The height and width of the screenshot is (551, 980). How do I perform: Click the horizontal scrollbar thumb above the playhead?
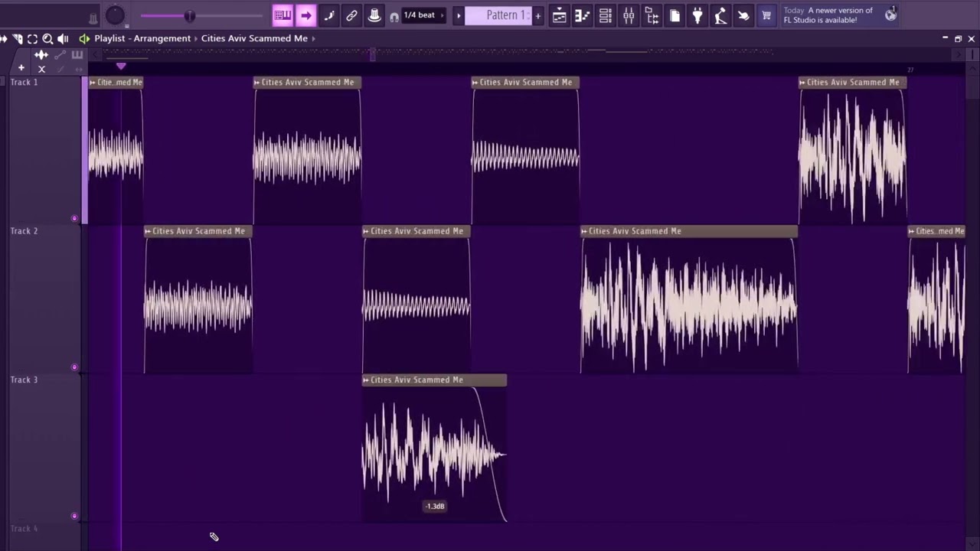click(372, 54)
